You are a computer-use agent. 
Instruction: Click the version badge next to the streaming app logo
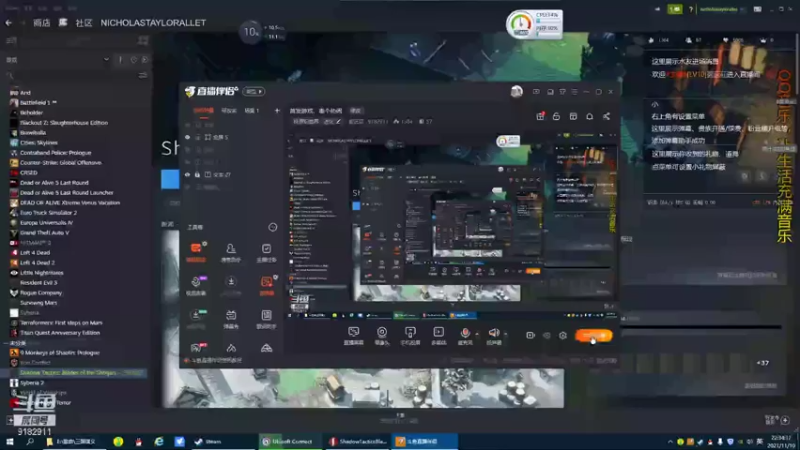click(254, 92)
